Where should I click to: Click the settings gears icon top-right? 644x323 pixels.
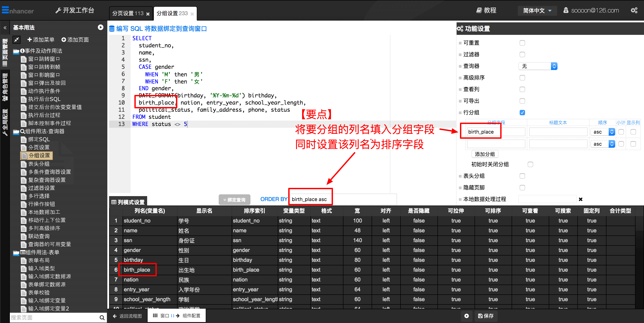tap(634, 10)
